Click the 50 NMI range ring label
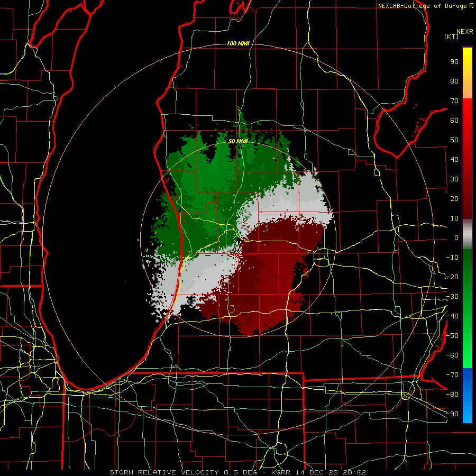This screenshot has height=476, width=476. [x=238, y=141]
